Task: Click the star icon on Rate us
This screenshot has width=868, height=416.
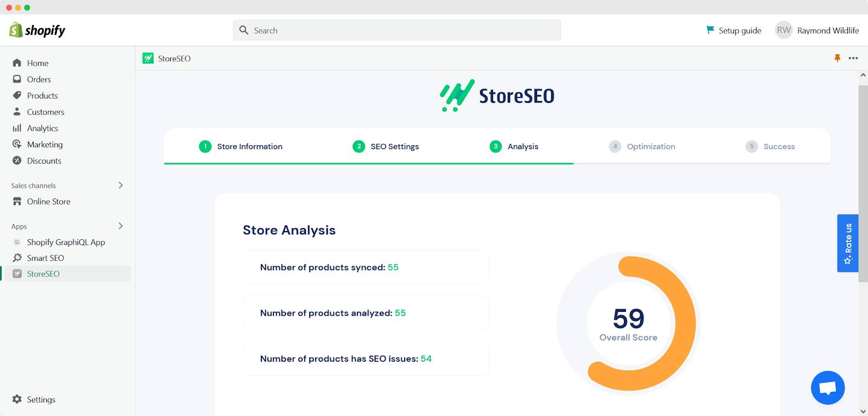Action: click(848, 260)
